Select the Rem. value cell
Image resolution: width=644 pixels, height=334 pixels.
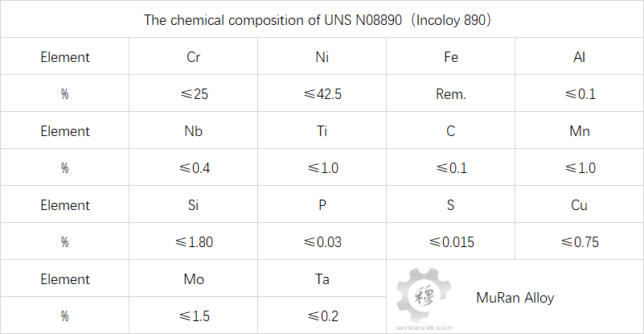451,93
